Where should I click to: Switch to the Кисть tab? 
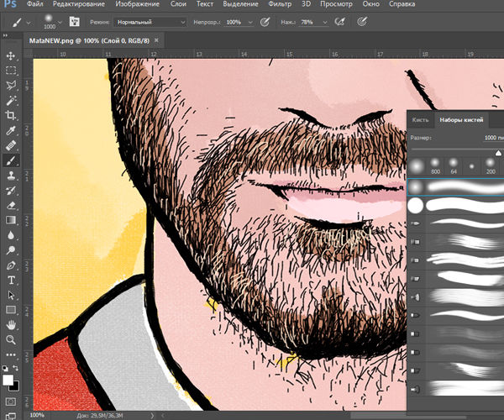coord(420,121)
